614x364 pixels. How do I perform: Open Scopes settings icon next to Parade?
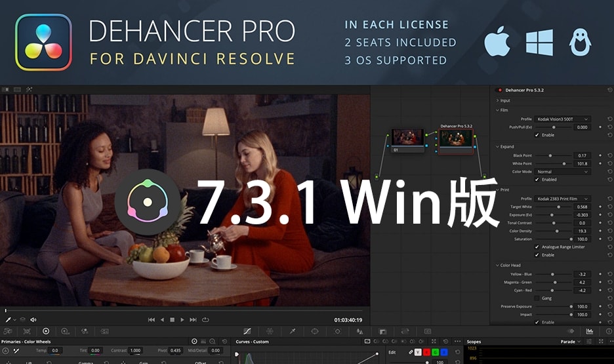[x=589, y=342]
